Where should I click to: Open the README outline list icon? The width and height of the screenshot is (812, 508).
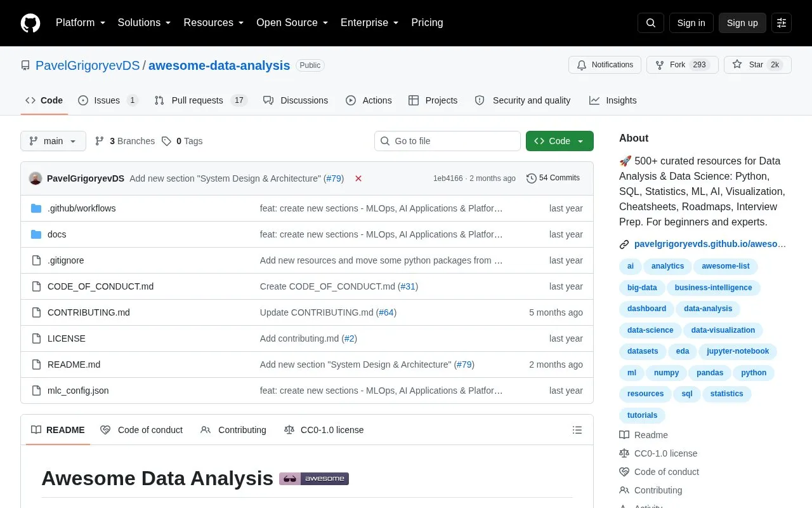click(577, 430)
